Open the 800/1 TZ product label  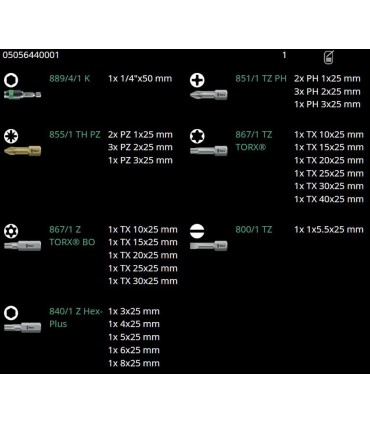(254, 229)
